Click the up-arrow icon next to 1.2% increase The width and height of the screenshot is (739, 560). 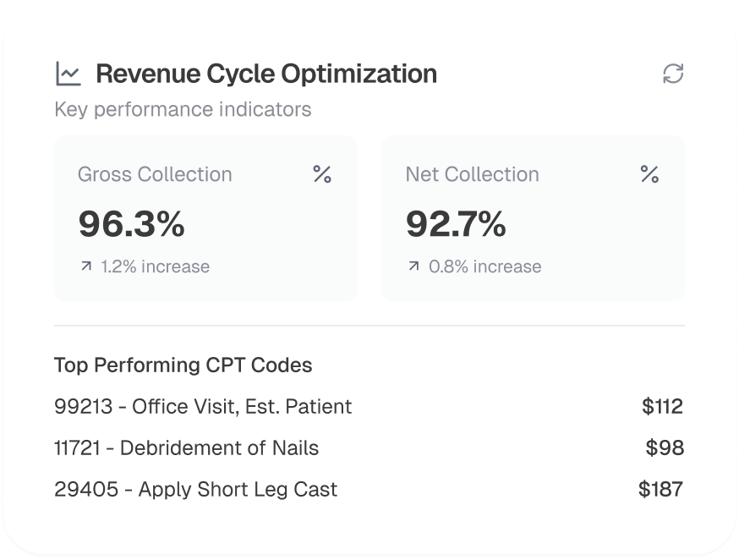coord(85,266)
